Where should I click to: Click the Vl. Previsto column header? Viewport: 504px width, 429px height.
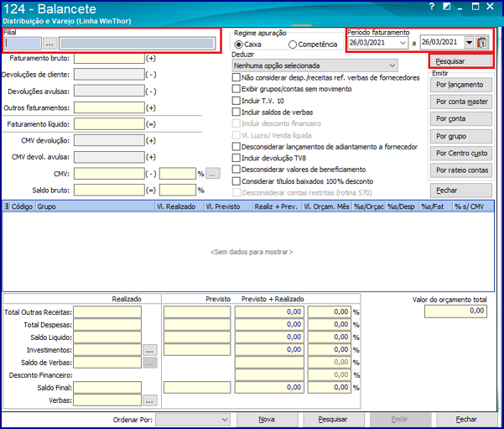pos(229,207)
